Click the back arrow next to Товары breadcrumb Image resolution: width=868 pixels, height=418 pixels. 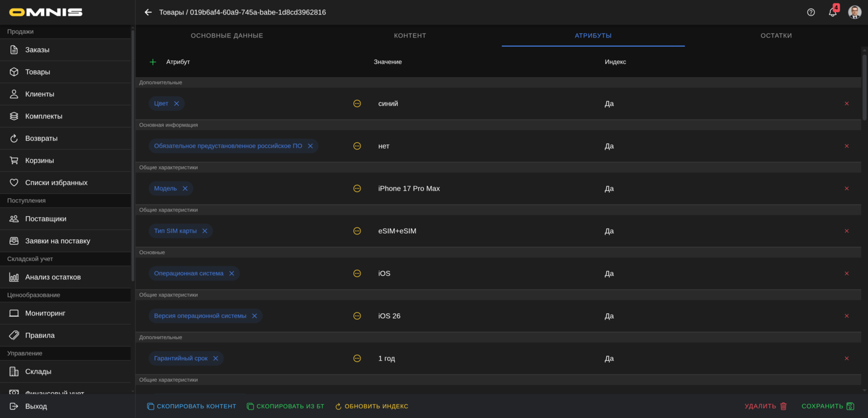click(148, 12)
